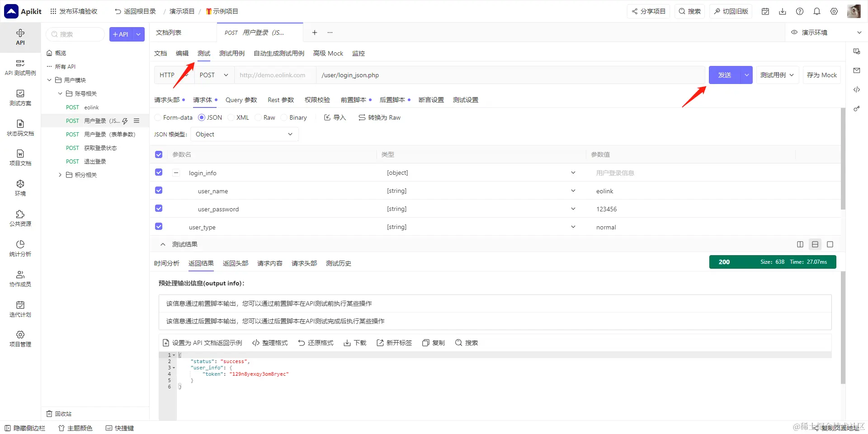Click the Apikit logo
Image resolution: width=868 pixels, height=434 pixels.
click(x=23, y=11)
